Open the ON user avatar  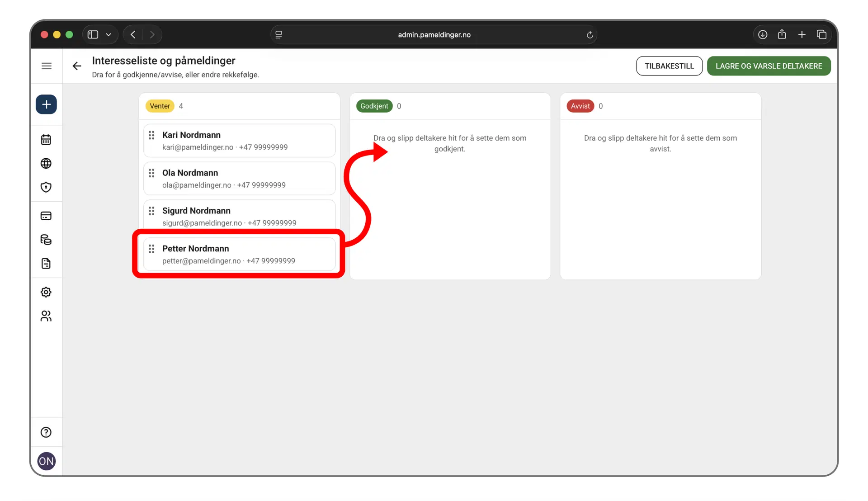click(x=46, y=461)
